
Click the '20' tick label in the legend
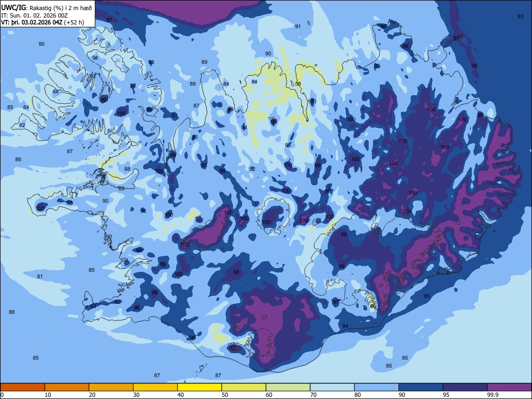[x=92, y=395]
